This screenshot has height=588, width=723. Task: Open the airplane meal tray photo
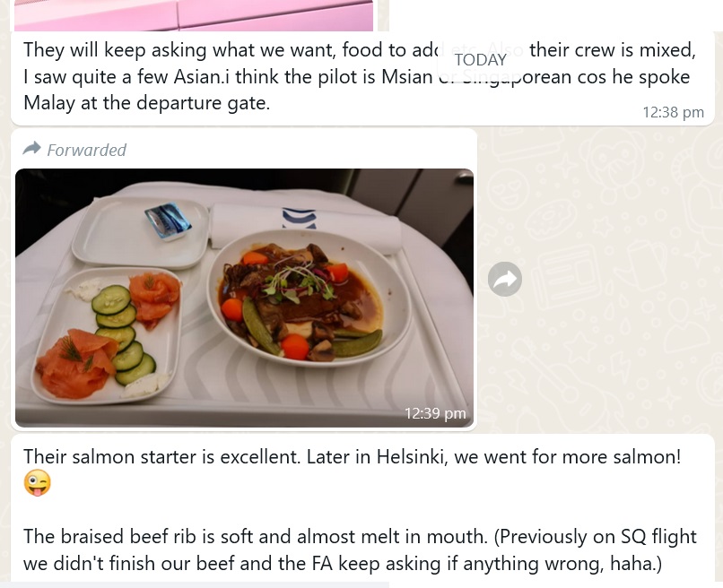point(244,298)
